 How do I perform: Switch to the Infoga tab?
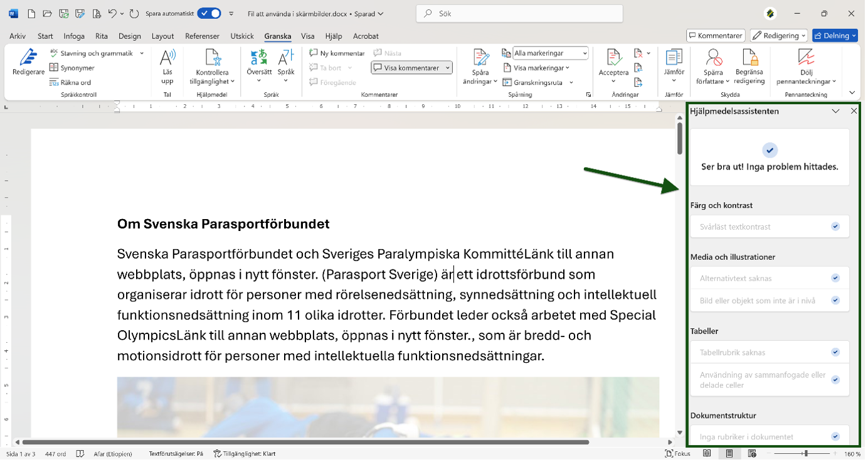tap(74, 36)
